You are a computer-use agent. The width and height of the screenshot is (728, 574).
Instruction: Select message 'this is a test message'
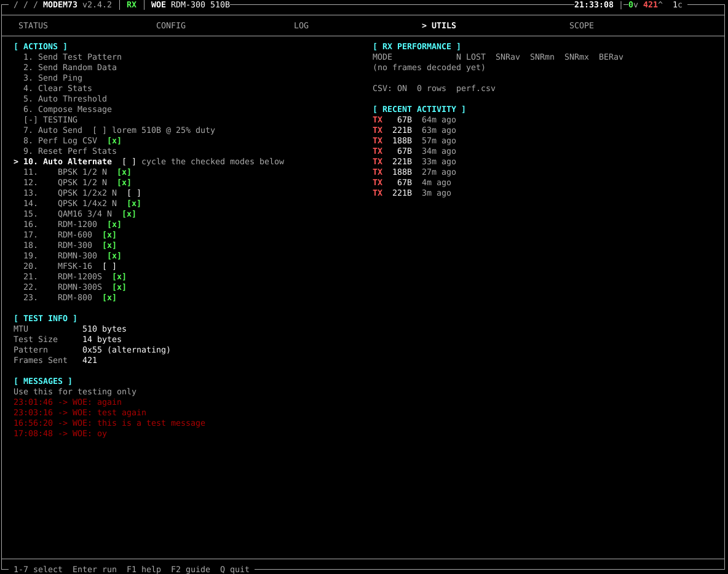tap(109, 423)
